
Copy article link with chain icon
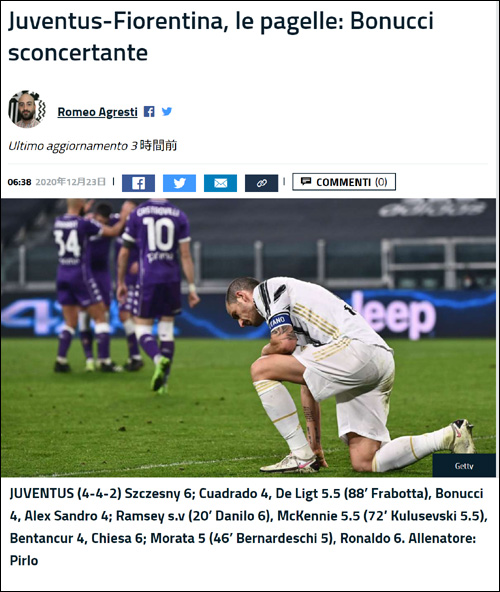click(x=261, y=183)
